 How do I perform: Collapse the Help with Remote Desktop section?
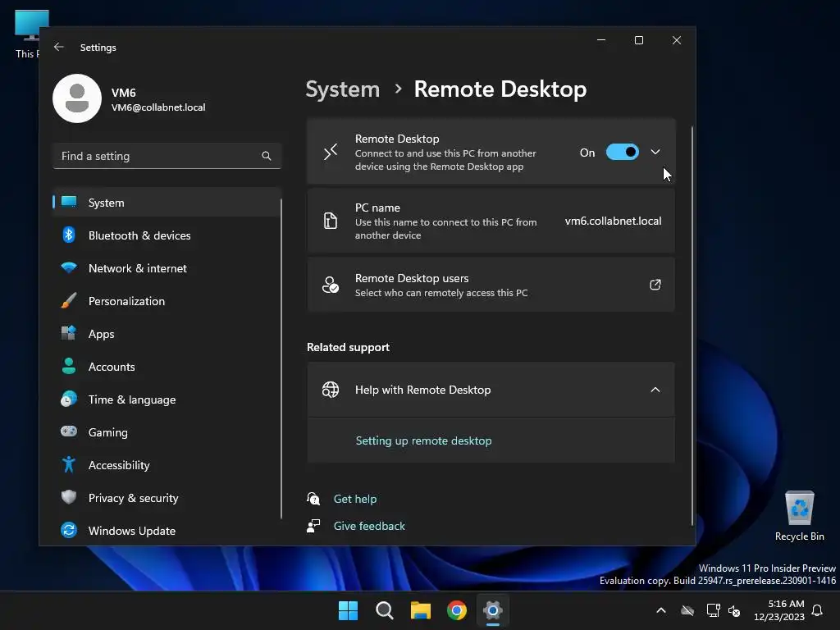point(655,390)
